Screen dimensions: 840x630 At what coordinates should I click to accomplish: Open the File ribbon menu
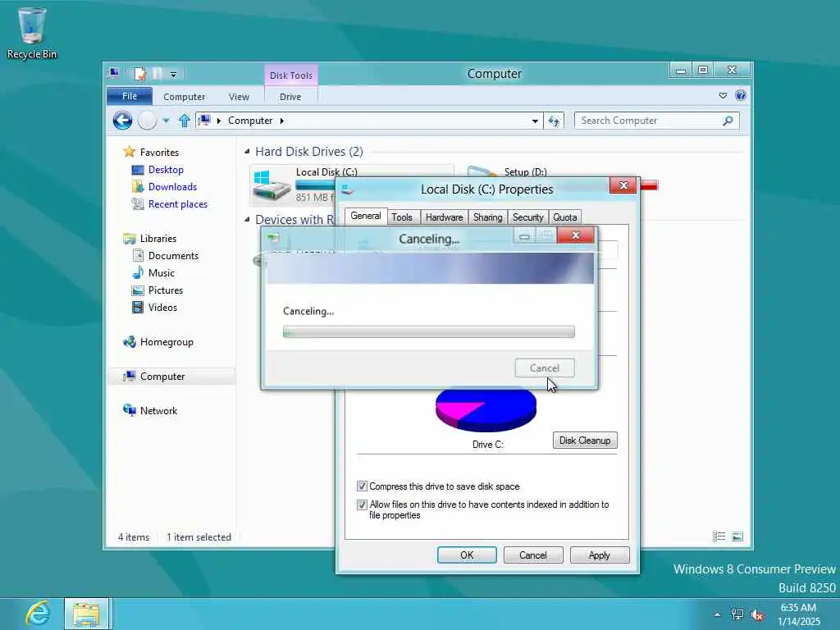point(130,97)
